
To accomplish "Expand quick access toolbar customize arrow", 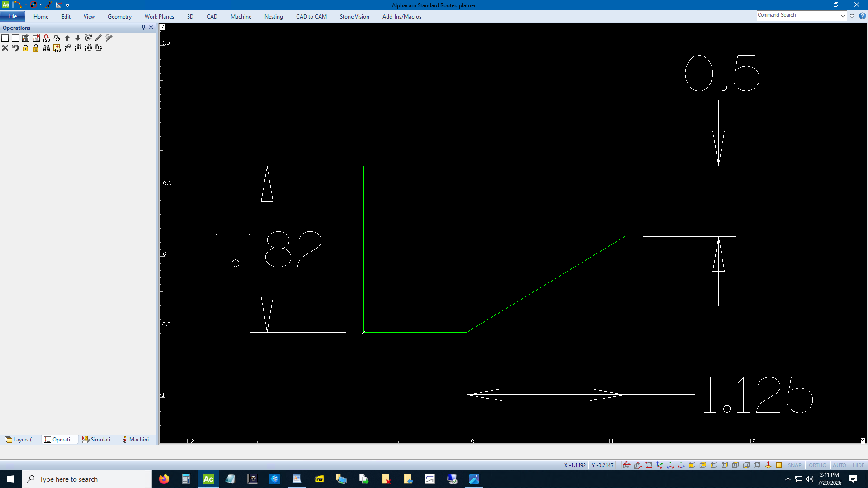I will tap(68, 5).
